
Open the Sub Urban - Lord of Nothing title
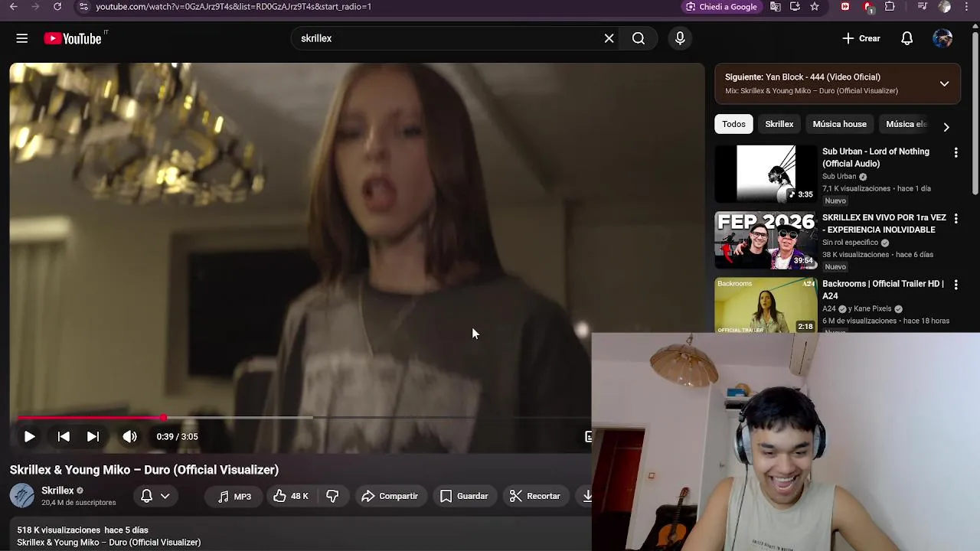pos(876,157)
